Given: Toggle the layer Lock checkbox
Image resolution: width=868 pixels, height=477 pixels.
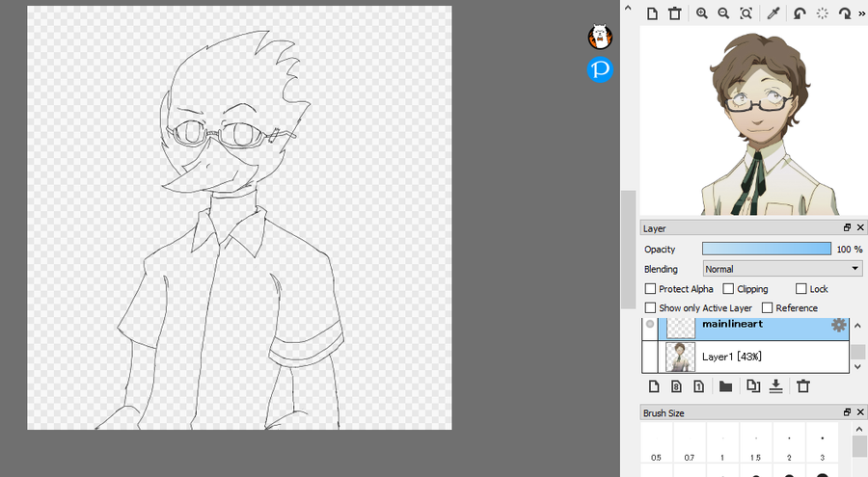Looking at the screenshot, I should pos(801,289).
